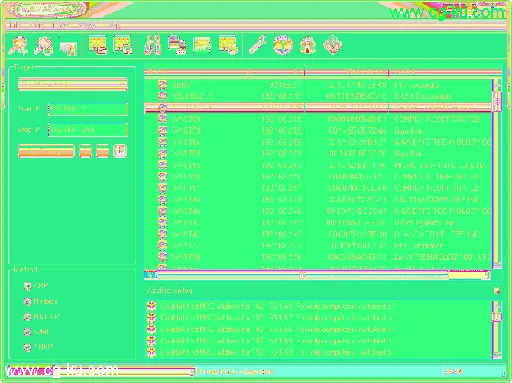The width and height of the screenshot is (512, 383).
Task: Click the vertical scrollbar of the host list
Action: tap(497, 173)
